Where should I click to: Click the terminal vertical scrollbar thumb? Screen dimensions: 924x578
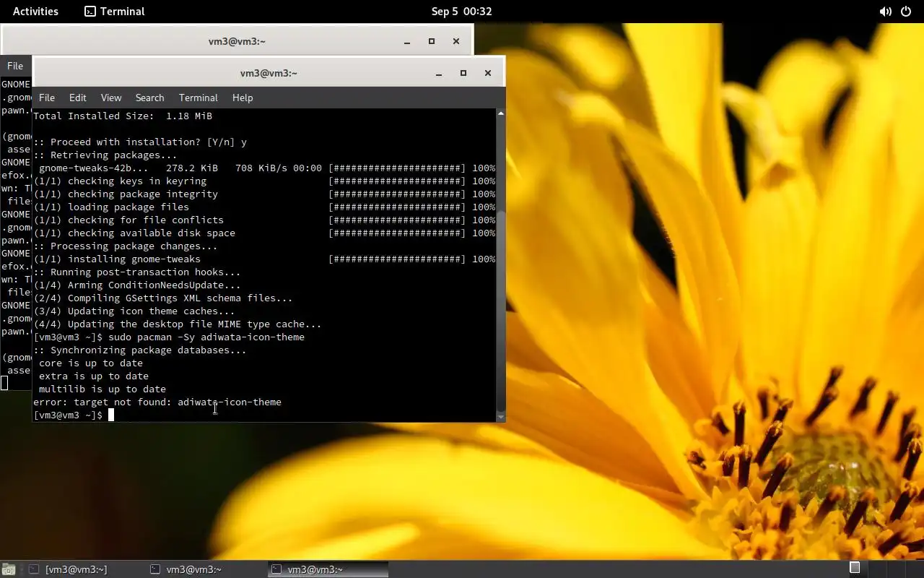(500, 311)
